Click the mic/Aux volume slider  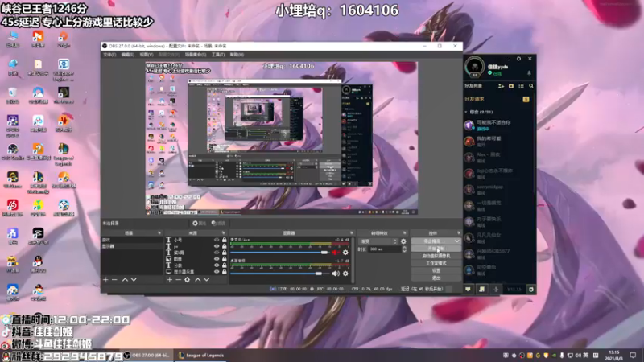coord(279,253)
